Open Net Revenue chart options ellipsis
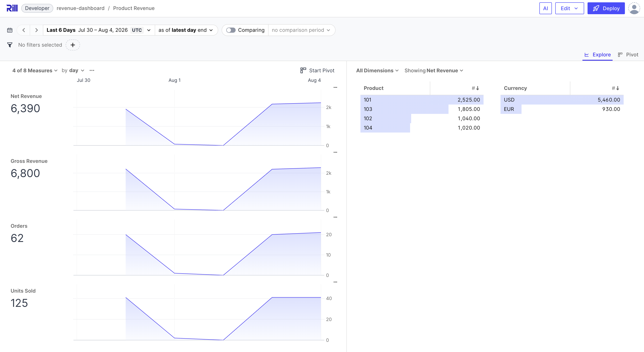Screen dimensions: 644x352 335,87
